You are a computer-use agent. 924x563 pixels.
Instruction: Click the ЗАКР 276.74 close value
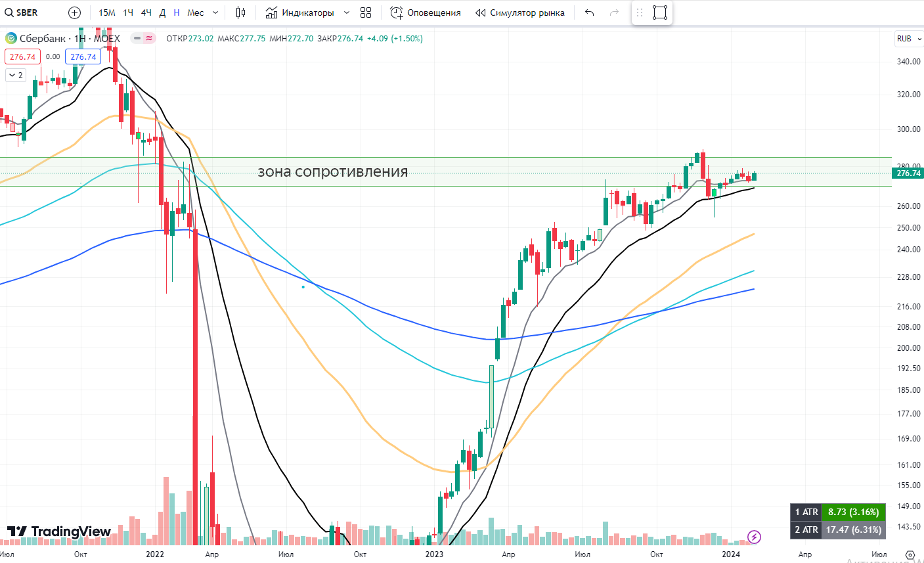340,39
